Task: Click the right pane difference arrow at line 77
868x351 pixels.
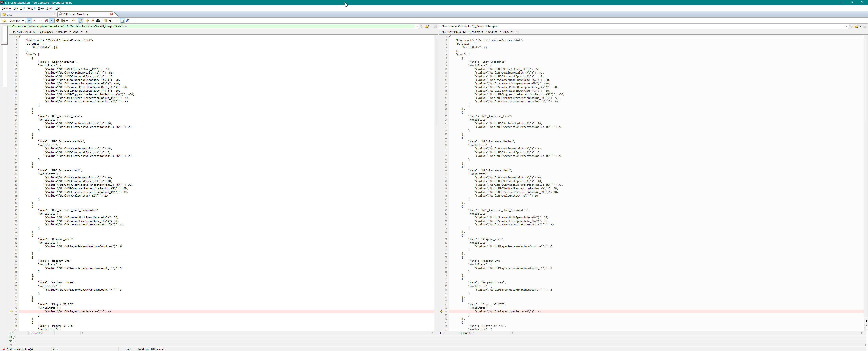Action: (x=442, y=312)
